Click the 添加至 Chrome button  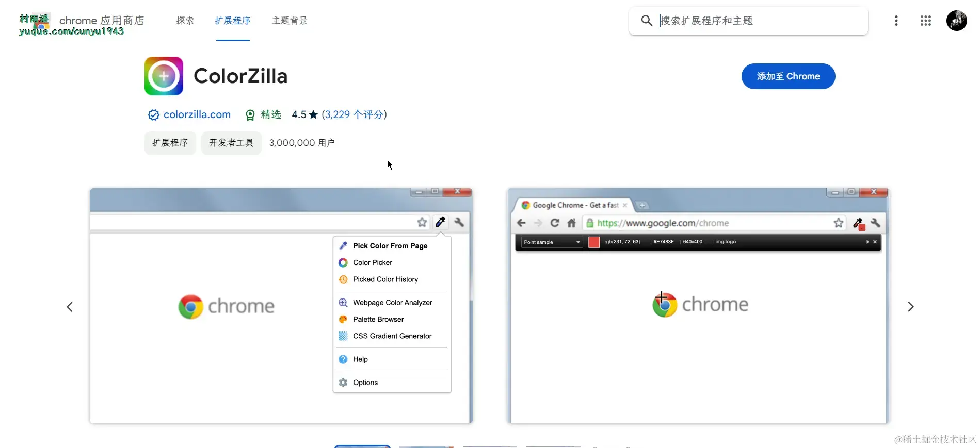coord(788,76)
